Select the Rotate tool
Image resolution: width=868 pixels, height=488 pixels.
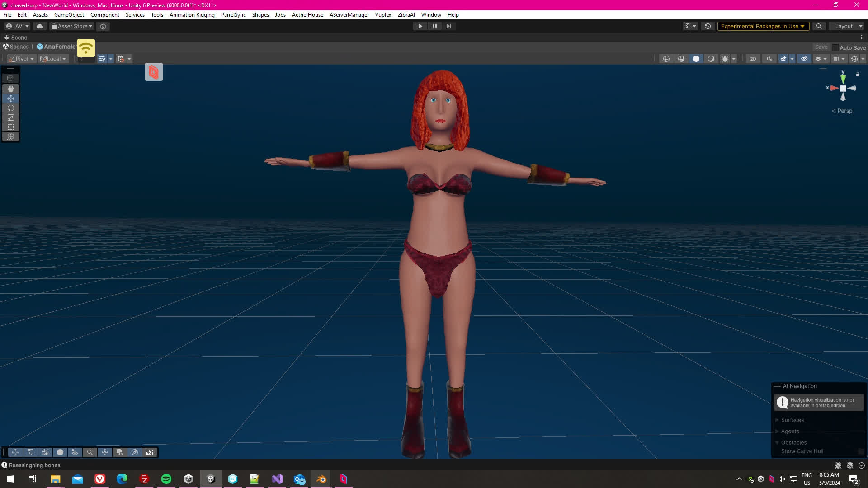[x=10, y=108]
